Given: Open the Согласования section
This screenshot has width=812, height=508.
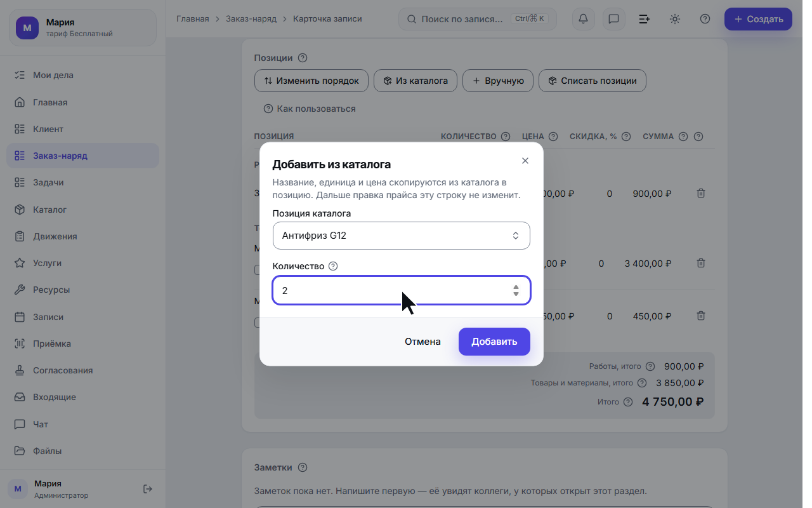Looking at the screenshot, I should [x=82, y=370].
